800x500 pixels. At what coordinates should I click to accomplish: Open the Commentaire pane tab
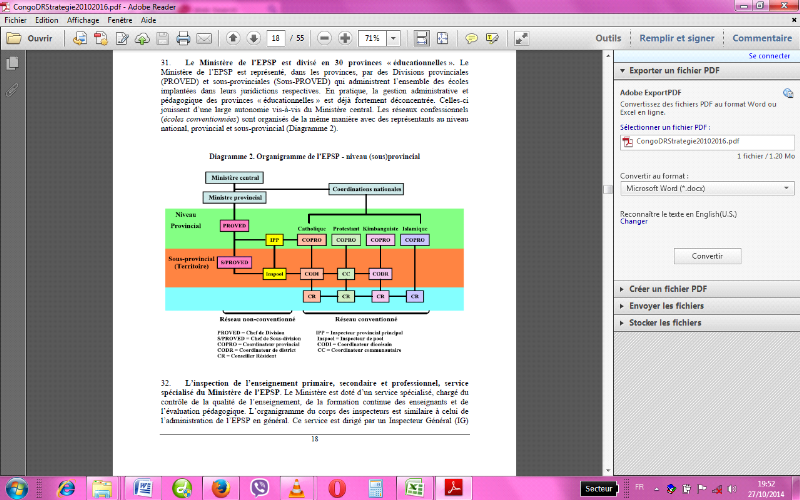tap(762, 38)
